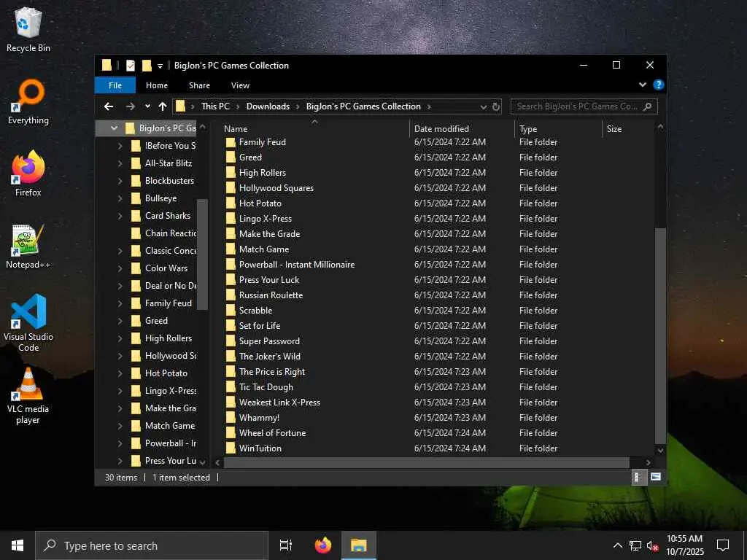Select Bullseye in the navigation tree
Screen dimensions: 747x560
pos(161,198)
